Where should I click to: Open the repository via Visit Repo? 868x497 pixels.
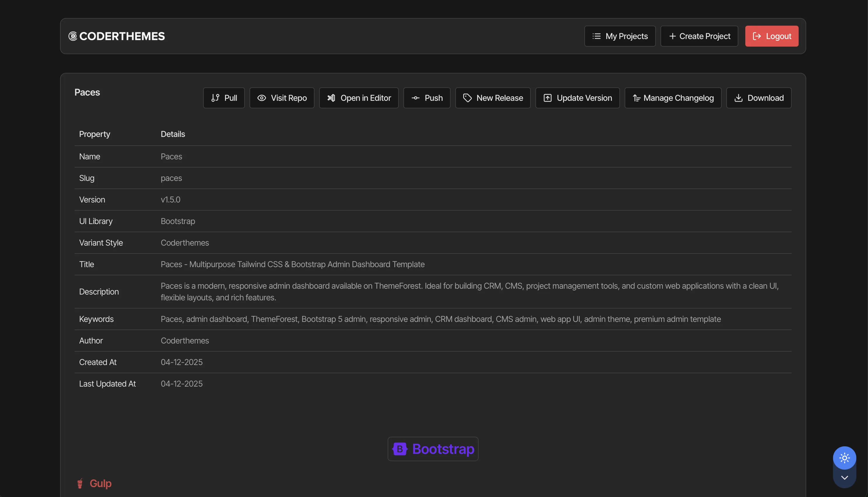[x=282, y=98]
